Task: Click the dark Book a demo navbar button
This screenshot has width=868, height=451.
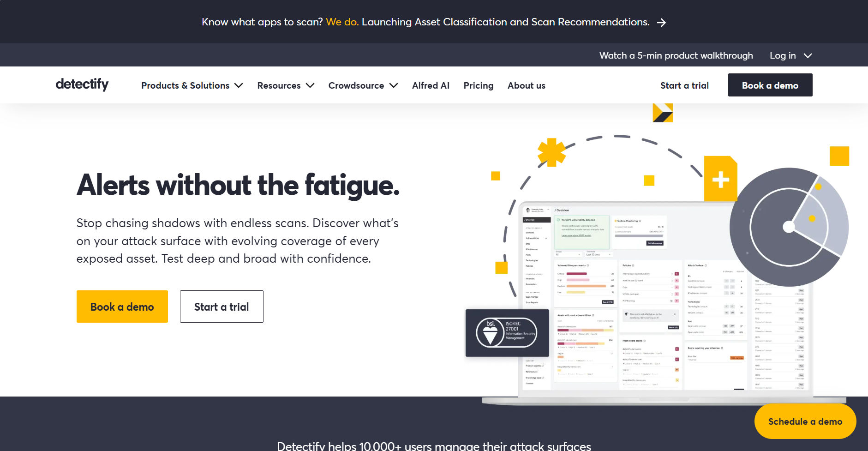Action: coord(770,85)
